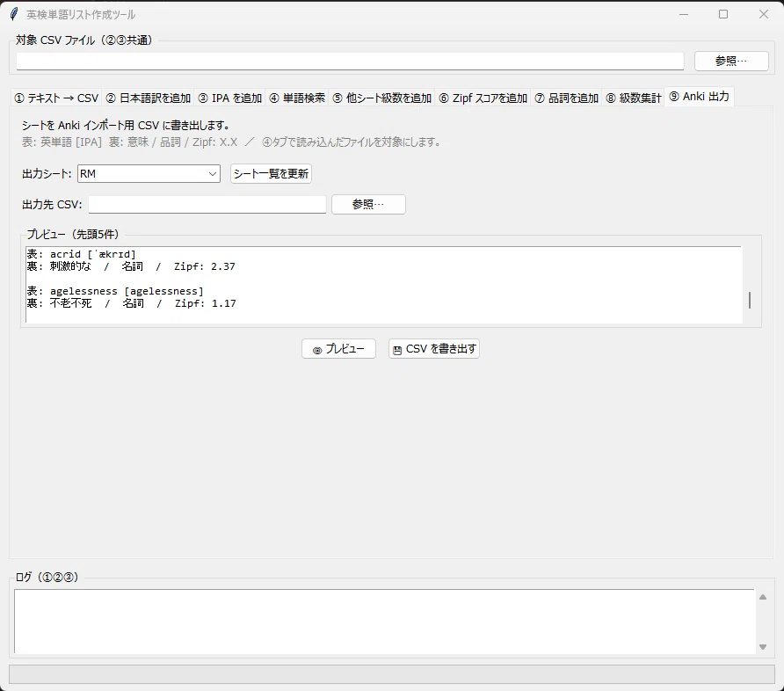The width and height of the screenshot is (784, 691).
Task: Open the 級数集計 tab
Action: [x=634, y=98]
